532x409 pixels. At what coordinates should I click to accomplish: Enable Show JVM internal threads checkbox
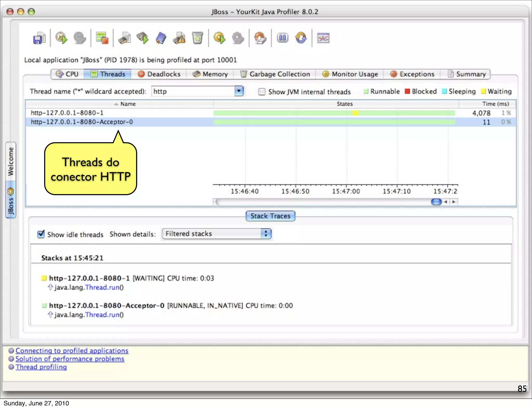point(262,92)
